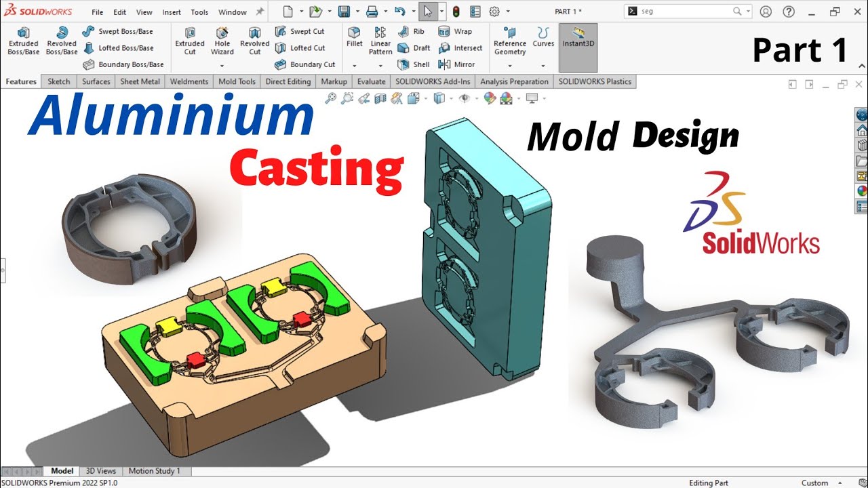Click the Previous View icon
This screenshot has width=868, height=488.
(363, 98)
